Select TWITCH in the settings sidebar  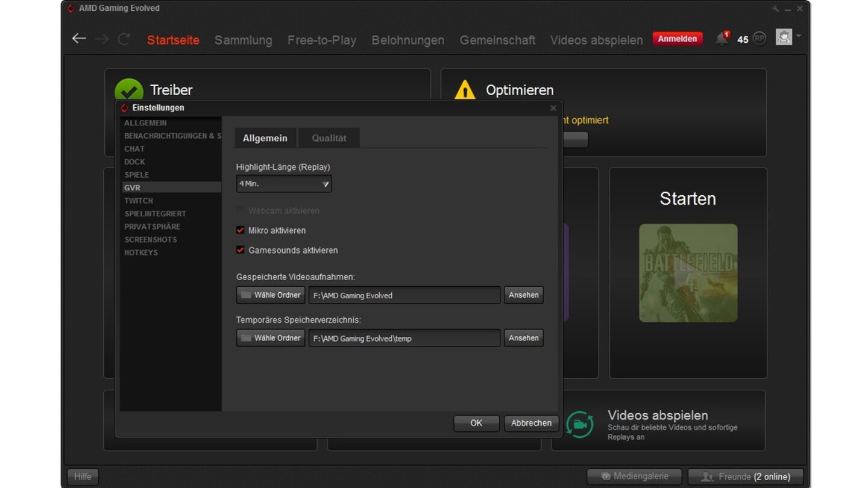(139, 201)
